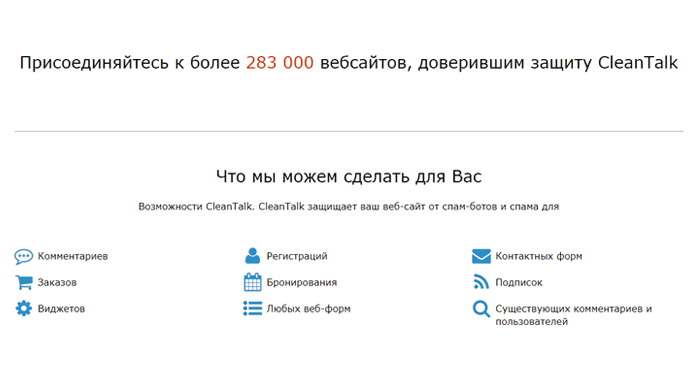The height and width of the screenshot is (386, 697).
Task: Open the Регистраций feature link
Action: coord(297,257)
